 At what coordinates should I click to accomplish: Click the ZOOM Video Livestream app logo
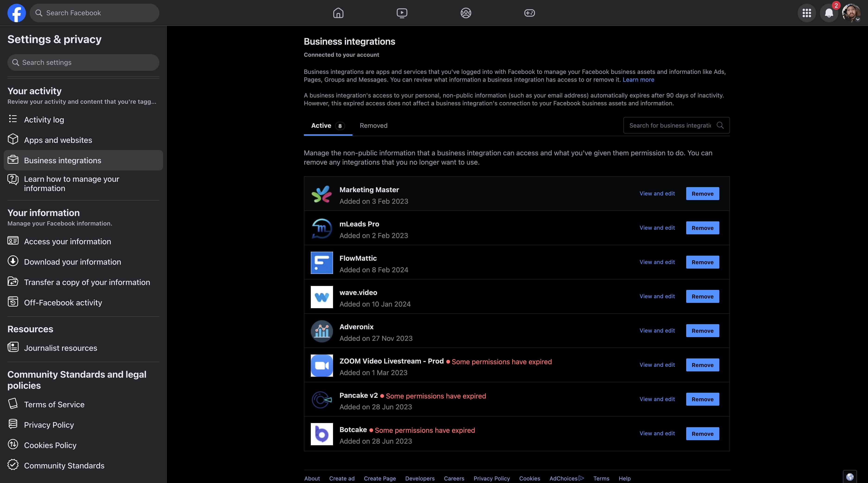[x=321, y=365]
